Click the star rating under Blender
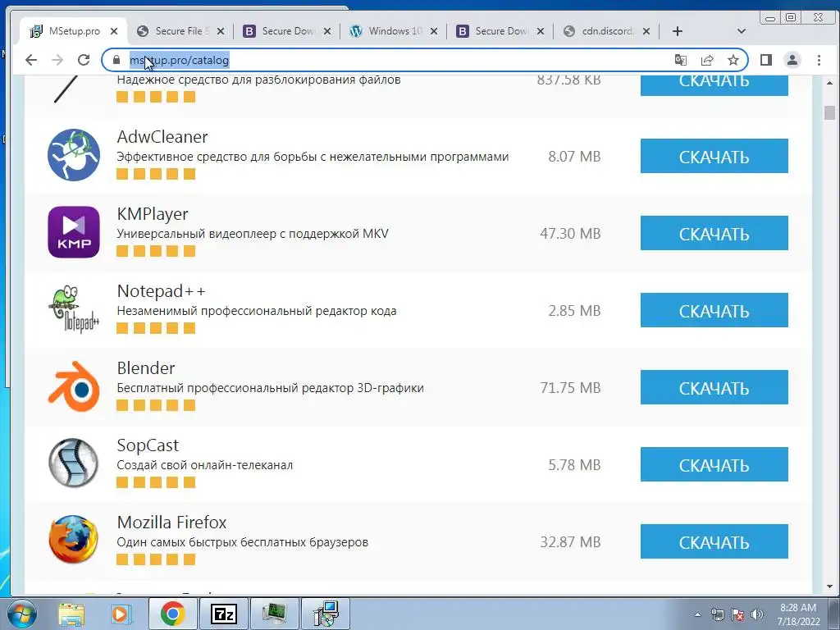This screenshot has height=630, width=840. [x=156, y=405]
